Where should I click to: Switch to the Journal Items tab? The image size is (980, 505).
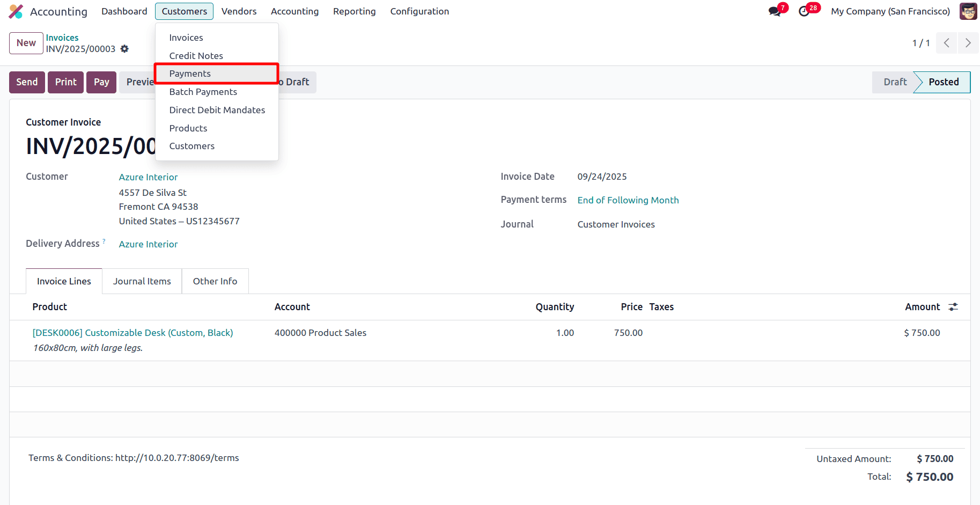click(142, 281)
